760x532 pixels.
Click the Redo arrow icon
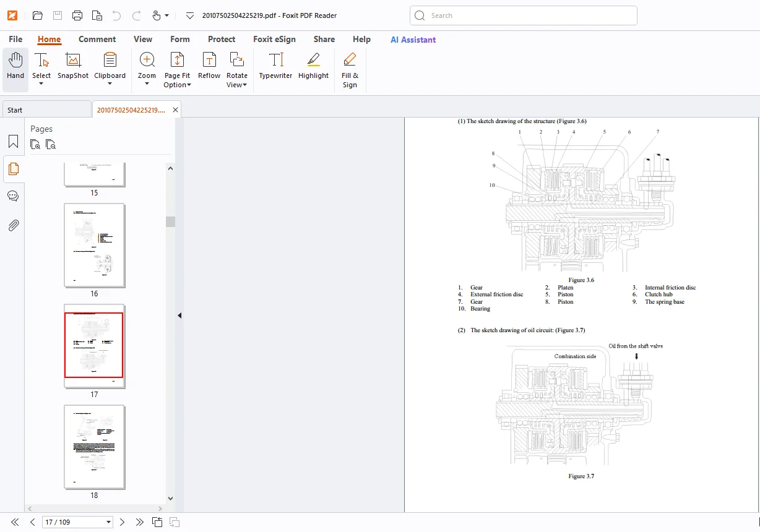136,15
